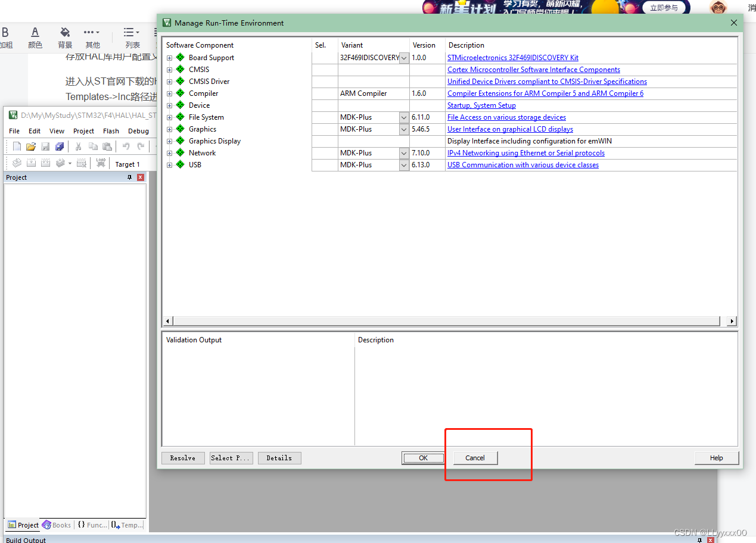Expand the File System tree node
This screenshot has height=543, width=756.
click(x=169, y=117)
